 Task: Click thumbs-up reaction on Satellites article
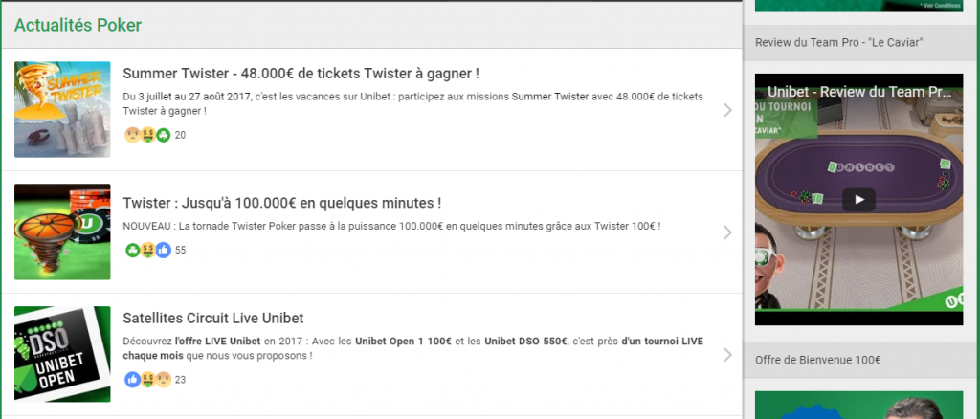(132, 380)
